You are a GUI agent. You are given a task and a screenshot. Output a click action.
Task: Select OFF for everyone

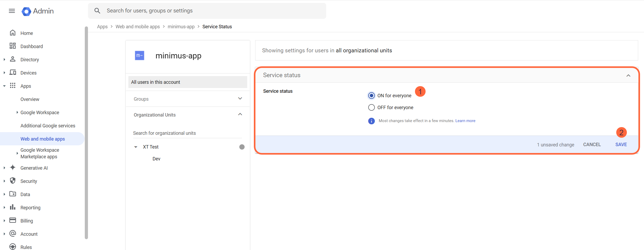click(371, 107)
